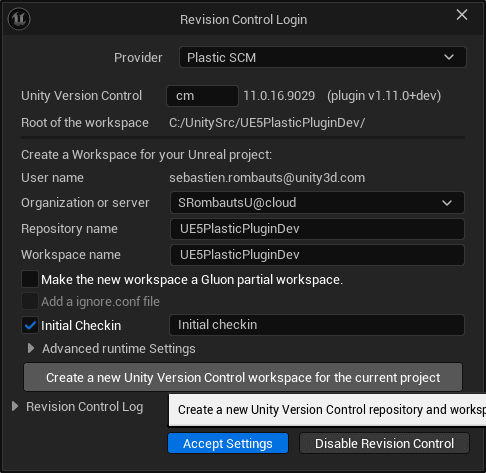Toggle the Add a ignore.conf file checkbox
486x473 pixels.
(x=30, y=301)
